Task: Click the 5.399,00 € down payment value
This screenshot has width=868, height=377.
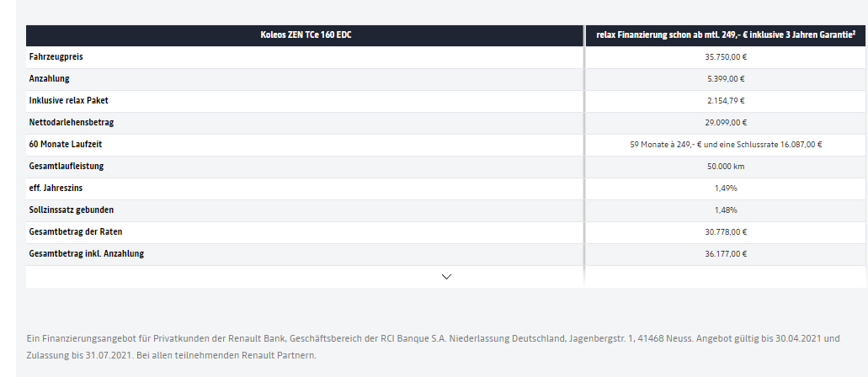Action: click(727, 78)
